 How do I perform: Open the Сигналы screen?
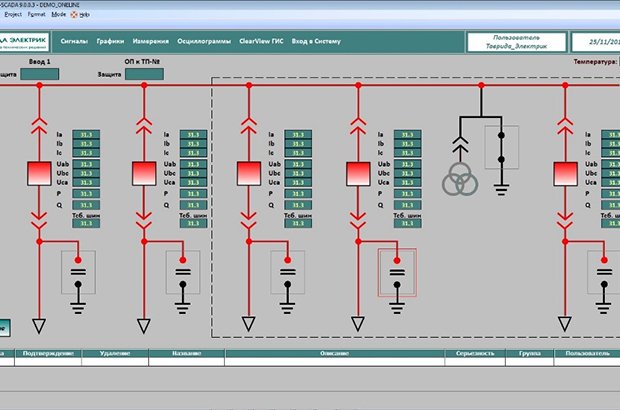[x=74, y=41]
